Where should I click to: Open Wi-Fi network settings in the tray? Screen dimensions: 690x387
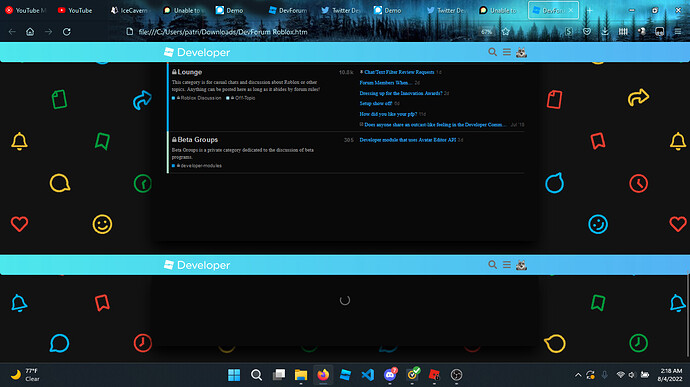(x=620, y=375)
